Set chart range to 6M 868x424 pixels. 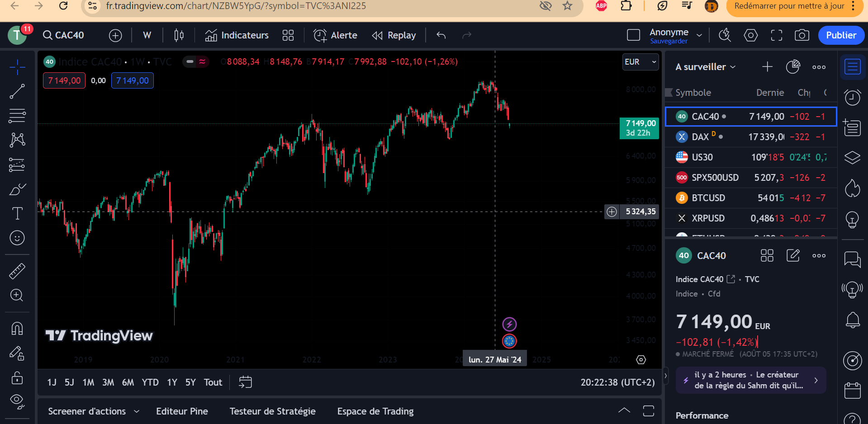[x=128, y=382]
